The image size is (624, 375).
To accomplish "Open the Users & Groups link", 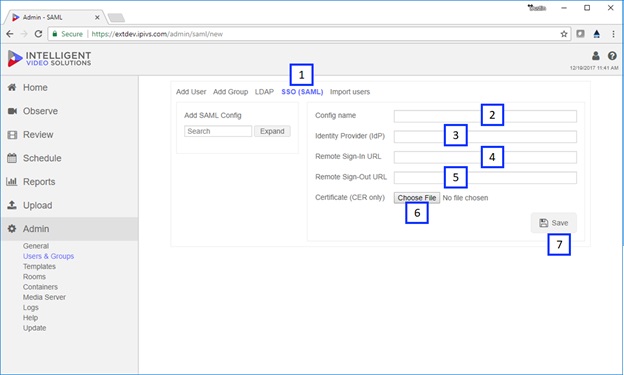I will click(x=49, y=256).
